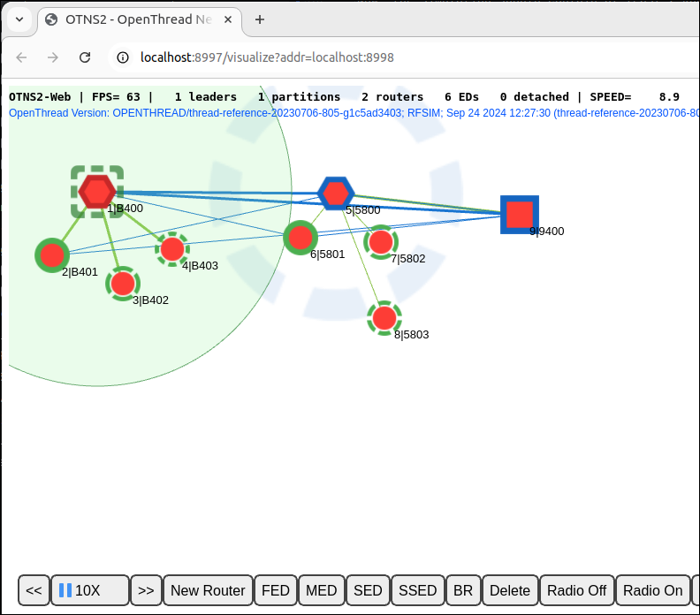
Task: Click router node 5|5800 hexagon
Action: point(336,193)
